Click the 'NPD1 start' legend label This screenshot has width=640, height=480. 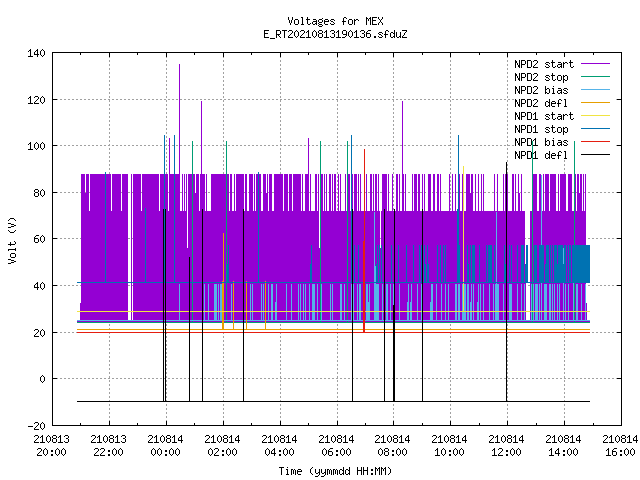[544, 116]
